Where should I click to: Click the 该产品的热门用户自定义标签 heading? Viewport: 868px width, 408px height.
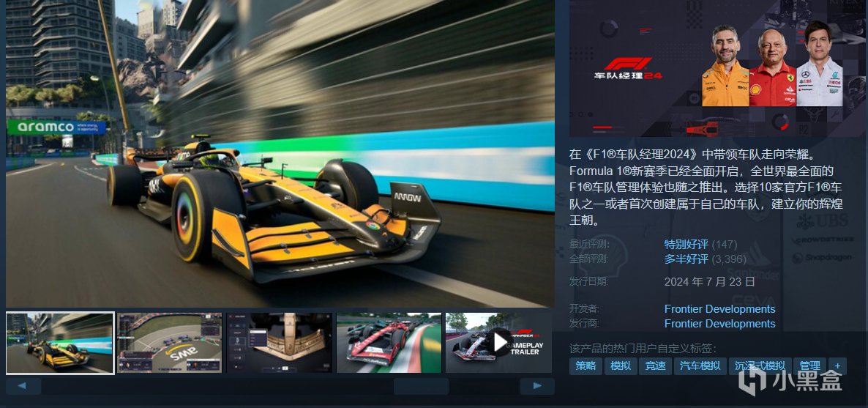click(643, 349)
